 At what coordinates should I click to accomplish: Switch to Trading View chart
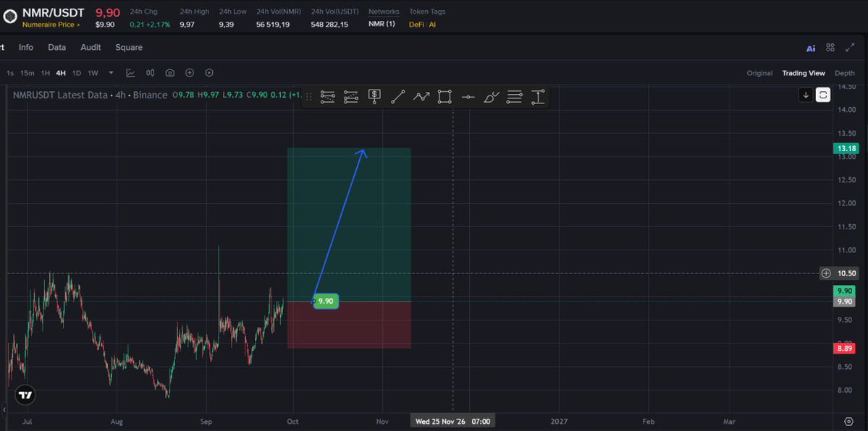804,73
